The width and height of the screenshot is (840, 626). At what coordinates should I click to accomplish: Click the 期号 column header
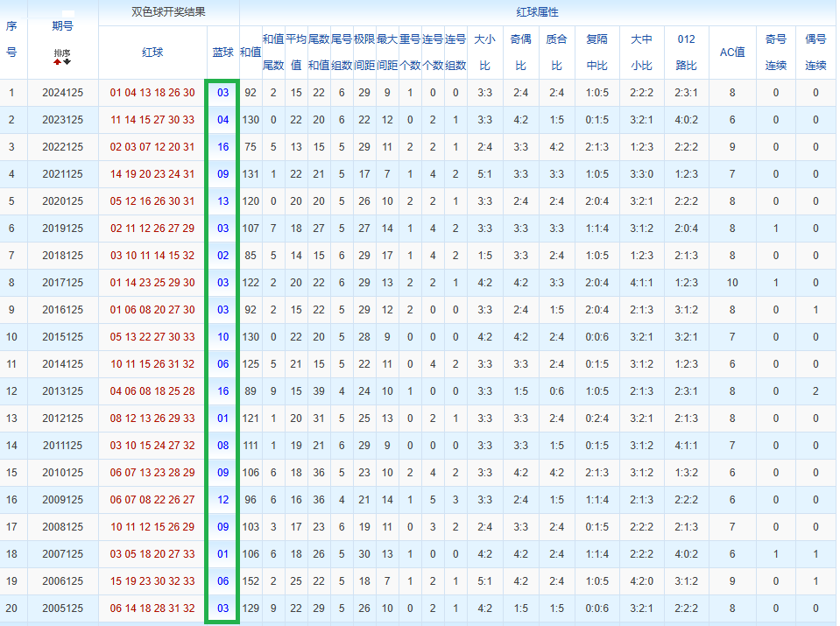coord(63,25)
